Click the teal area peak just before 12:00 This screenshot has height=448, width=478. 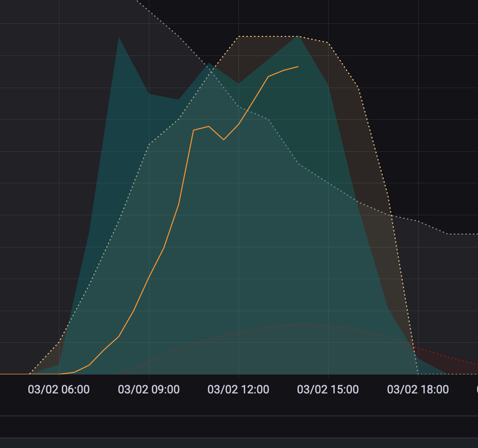point(209,63)
